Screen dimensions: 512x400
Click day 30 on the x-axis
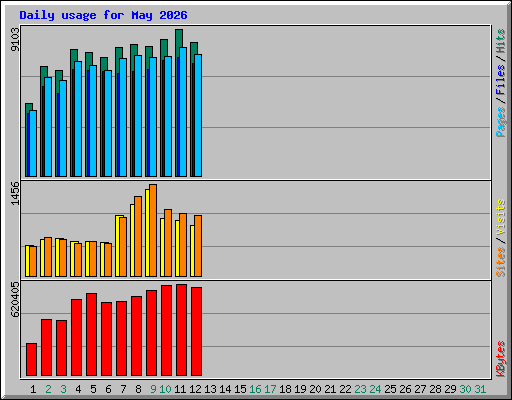[x=465, y=389]
